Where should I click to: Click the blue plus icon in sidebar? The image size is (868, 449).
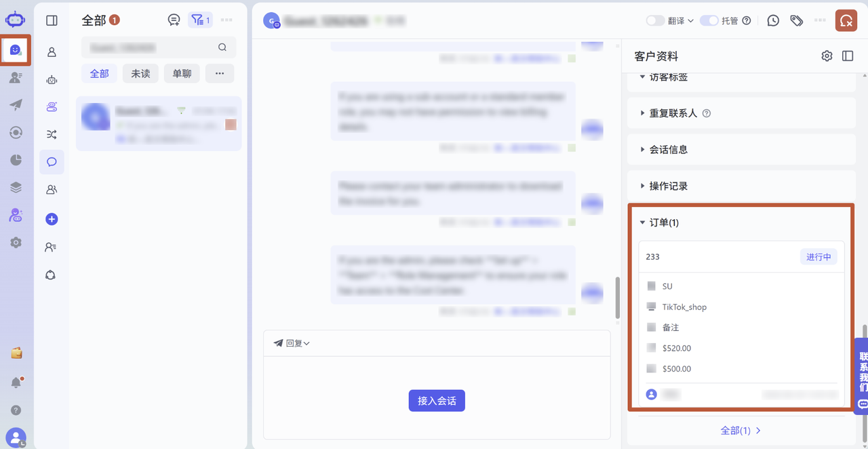(x=52, y=219)
